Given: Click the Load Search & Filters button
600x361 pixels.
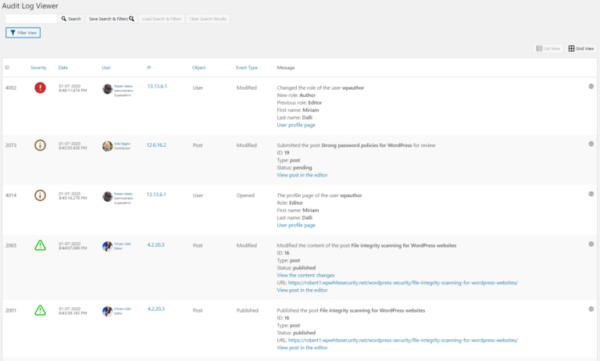Looking at the screenshot, I should [x=161, y=19].
